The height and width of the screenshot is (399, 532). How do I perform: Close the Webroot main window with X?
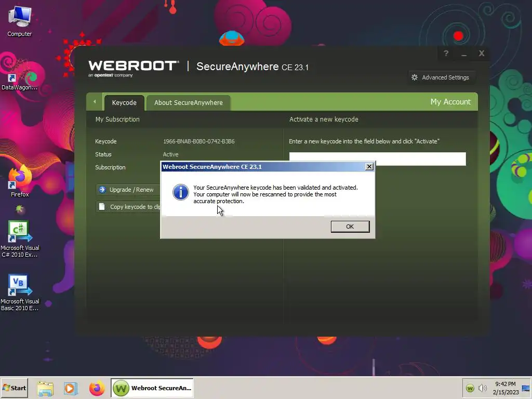(x=482, y=54)
